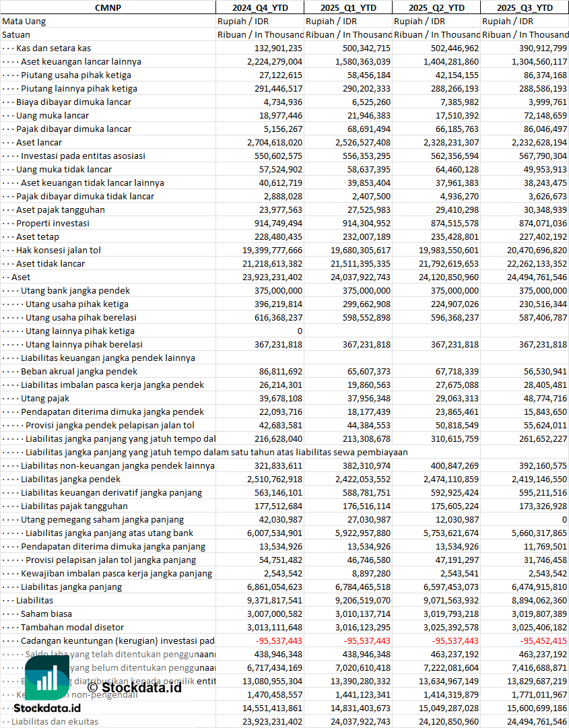Select cell value 8,894,062,360

539,600
